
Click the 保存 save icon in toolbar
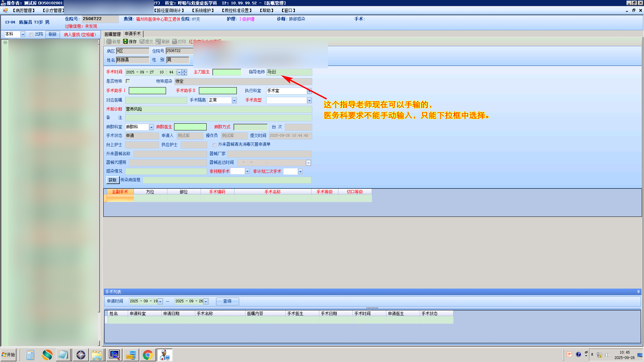coord(125,42)
